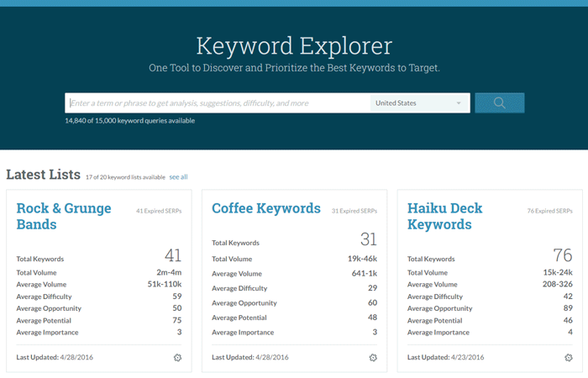Click the keyword queries available counter text
Viewport: 588px width, 378px height.
pyautogui.click(x=130, y=121)
